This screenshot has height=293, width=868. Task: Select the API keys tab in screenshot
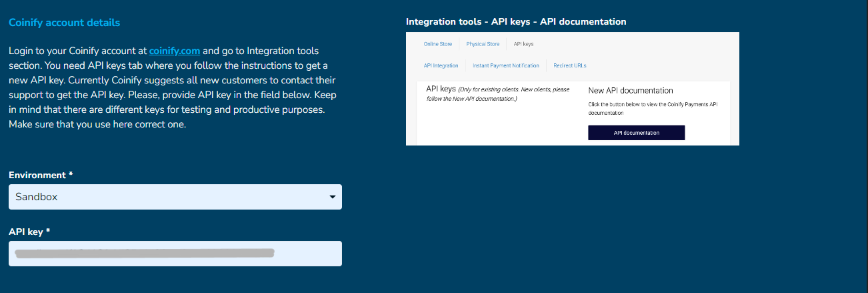click(x=523, y=44)
